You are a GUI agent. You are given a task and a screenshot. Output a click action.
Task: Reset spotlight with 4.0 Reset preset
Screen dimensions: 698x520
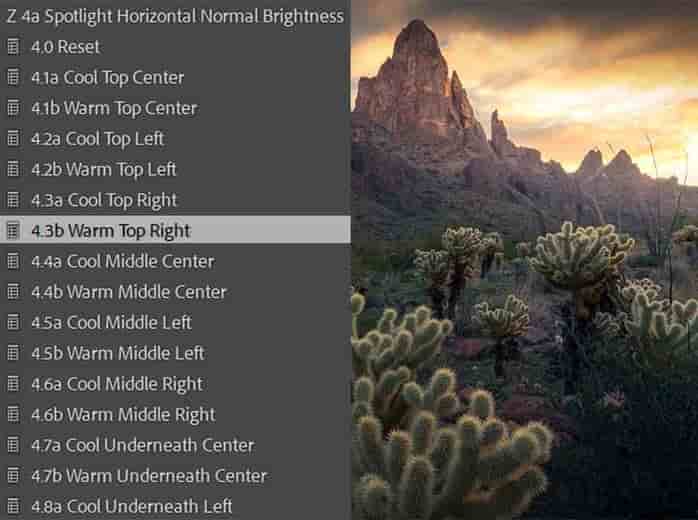[175, 47]
